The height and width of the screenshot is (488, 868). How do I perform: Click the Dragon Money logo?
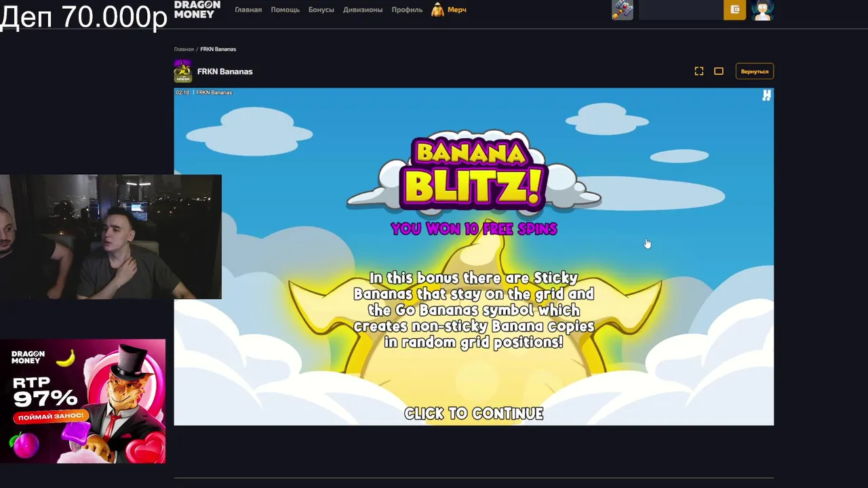click(x=197, y=9)
